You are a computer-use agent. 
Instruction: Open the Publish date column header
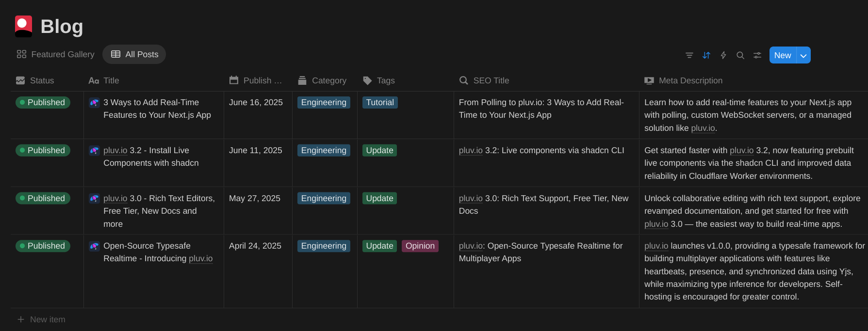coord(256,80)
